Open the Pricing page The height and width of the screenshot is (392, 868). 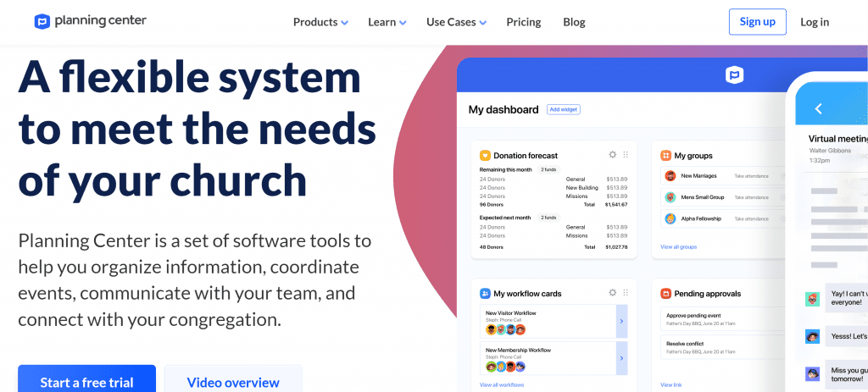pyautogui.click(x=524, y=22)
